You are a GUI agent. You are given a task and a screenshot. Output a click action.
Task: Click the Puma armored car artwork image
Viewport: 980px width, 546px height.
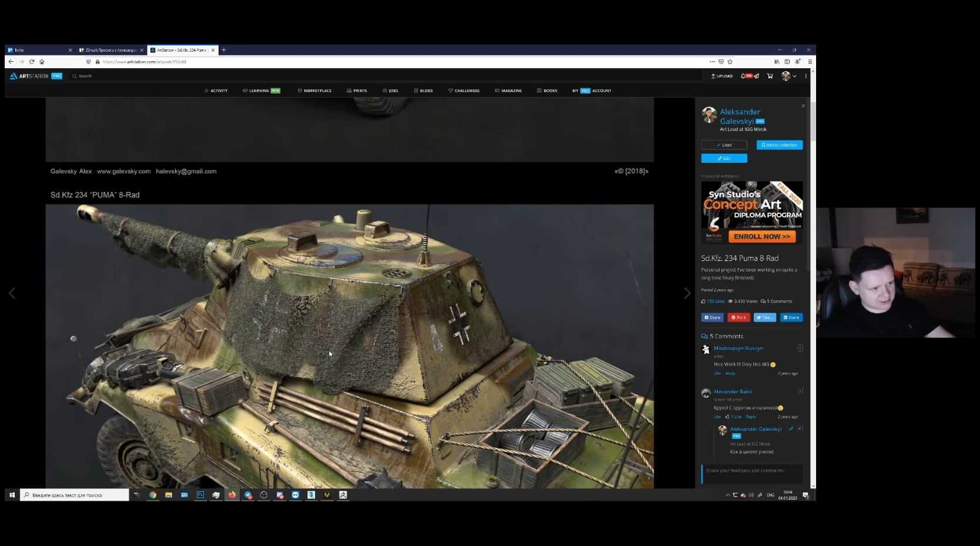tap(350, 346)
